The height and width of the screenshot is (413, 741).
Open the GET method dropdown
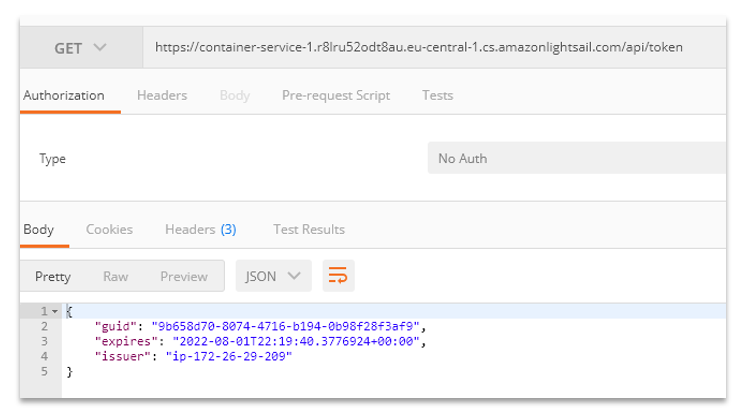point(79,48)
